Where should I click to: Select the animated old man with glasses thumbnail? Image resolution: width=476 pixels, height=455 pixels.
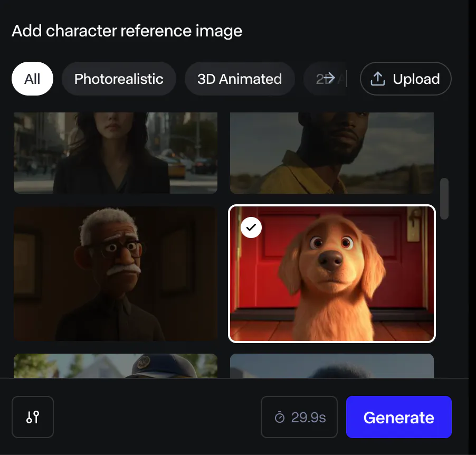(x=116, y=273)
